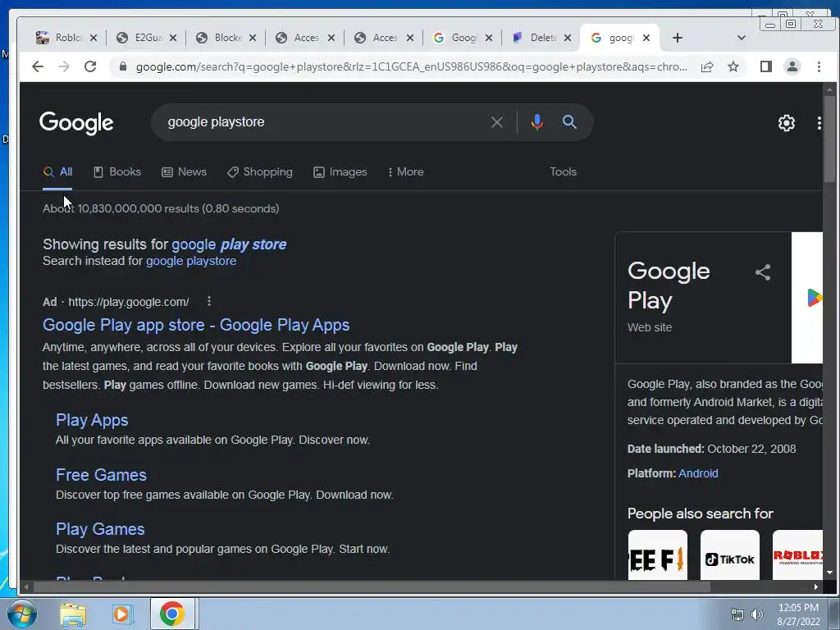Open the Free Games sitelink
This screenshot has height=630, width=840.
[101, 475]
